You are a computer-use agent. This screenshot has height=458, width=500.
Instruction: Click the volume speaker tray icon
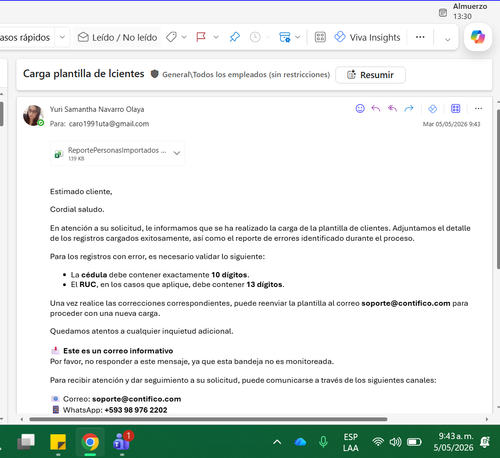[x=395, y=442]
